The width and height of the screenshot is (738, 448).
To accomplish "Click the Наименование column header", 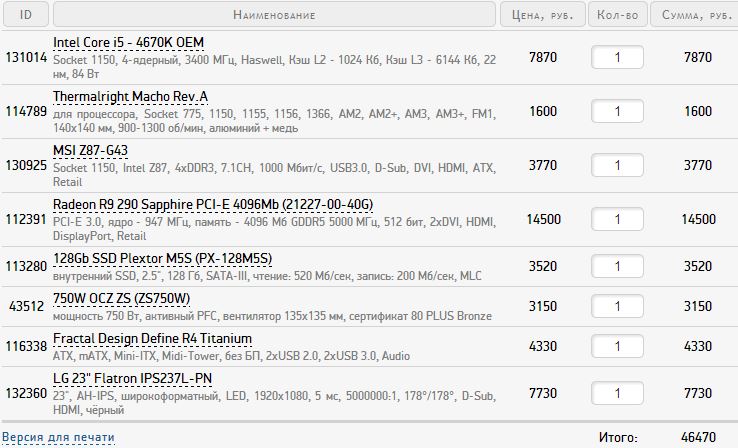I will (x=274, y=15).
